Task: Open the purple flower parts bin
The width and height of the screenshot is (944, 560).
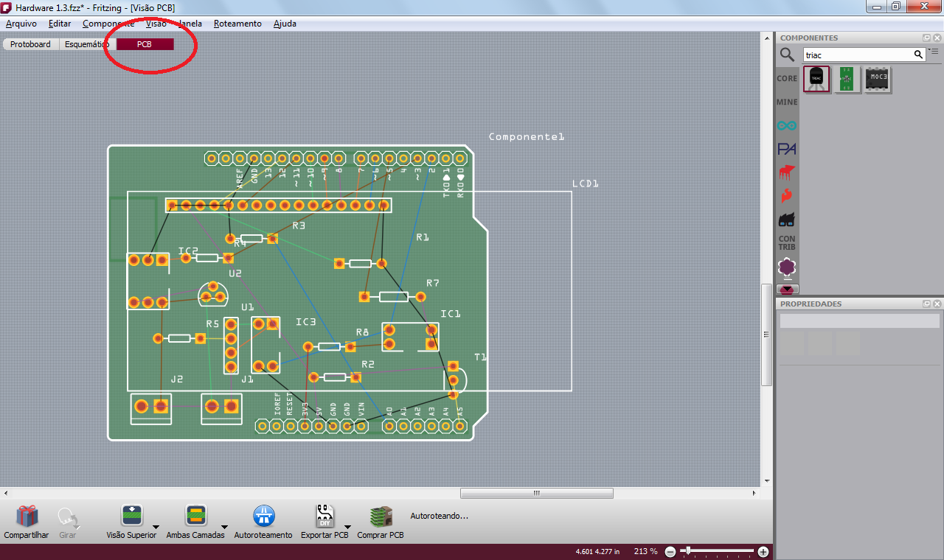Action: tap(787, 266)
